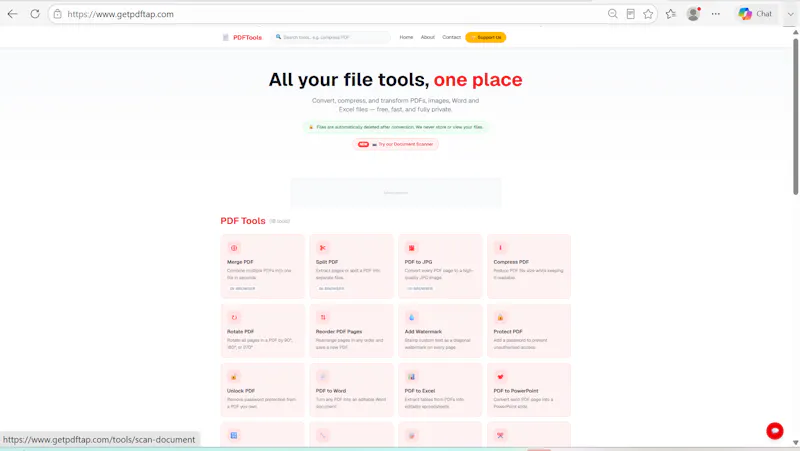Open the Unlock PDF icon
The image size is (800, 451).
point(234,377)
